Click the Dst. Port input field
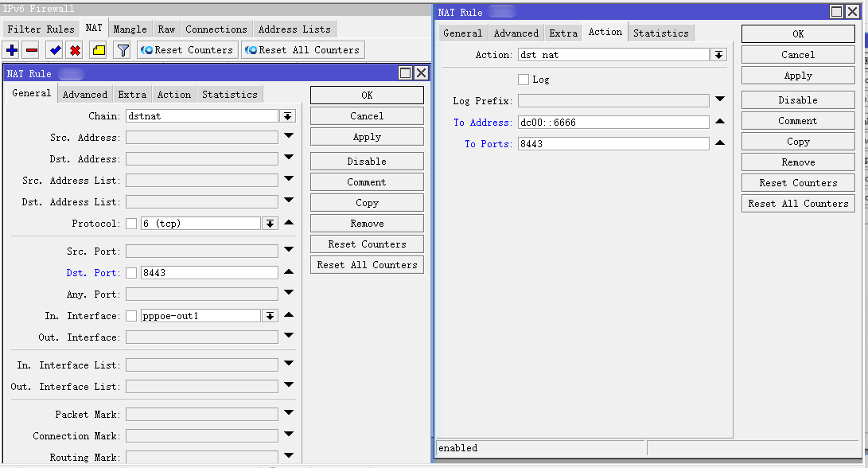Image resolution: width=868 pixels, height=468 pixels. coord(209,273)
